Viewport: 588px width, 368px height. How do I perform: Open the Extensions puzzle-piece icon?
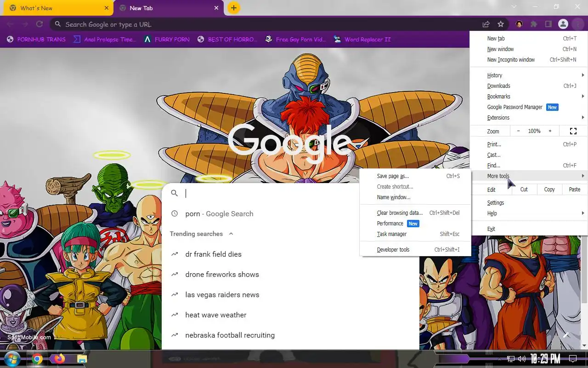tap(534, 24)
